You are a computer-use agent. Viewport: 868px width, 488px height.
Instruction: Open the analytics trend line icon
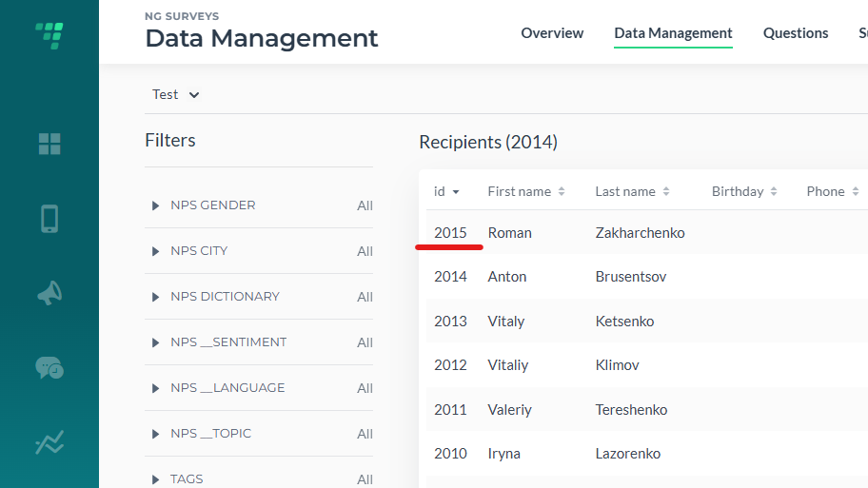point(49,442)
